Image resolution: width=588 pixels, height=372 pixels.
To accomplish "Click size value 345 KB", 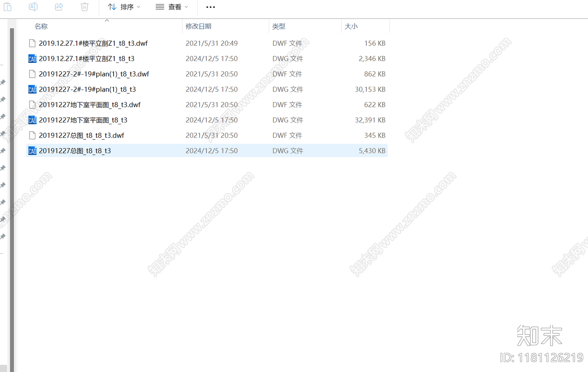I will pyautogui.click(x=375, y=136).
